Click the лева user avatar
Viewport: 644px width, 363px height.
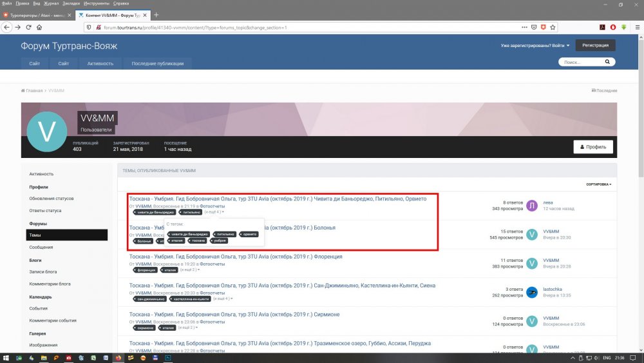point(532,205)
